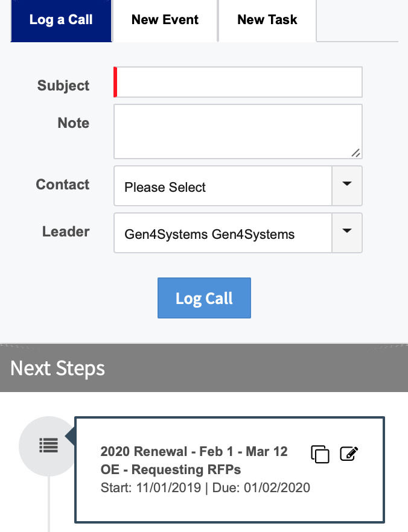Switch to the New Task tab
Image resolution: width=408 pixels, height=532 pixels.
pyautogui.click(x=267, y=21)
